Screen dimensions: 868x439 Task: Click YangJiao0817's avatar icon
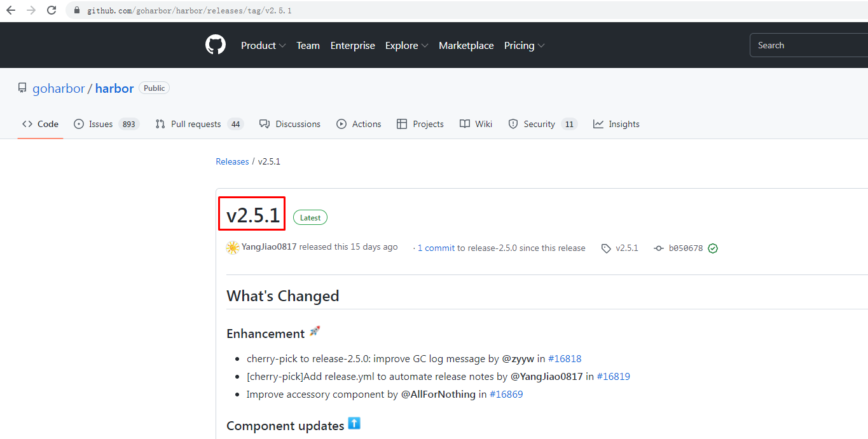233,248
